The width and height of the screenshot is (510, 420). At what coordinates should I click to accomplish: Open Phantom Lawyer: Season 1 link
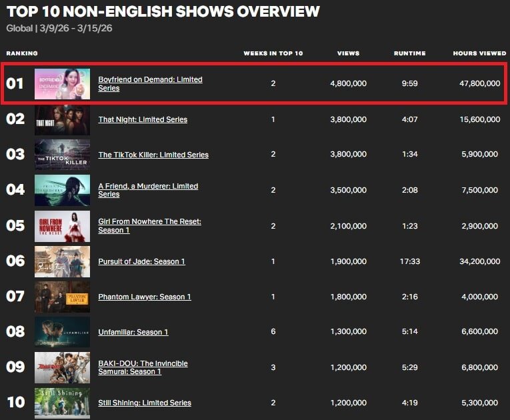pos(145,297)
